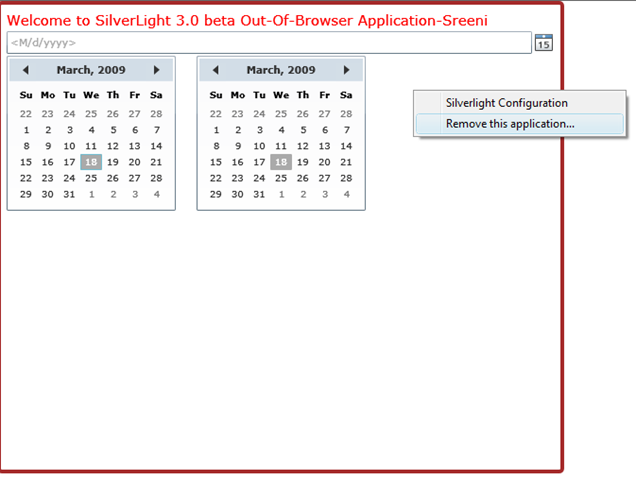Go to next month in right calendar
Screen dimensions: 636x480
(346, 70)
